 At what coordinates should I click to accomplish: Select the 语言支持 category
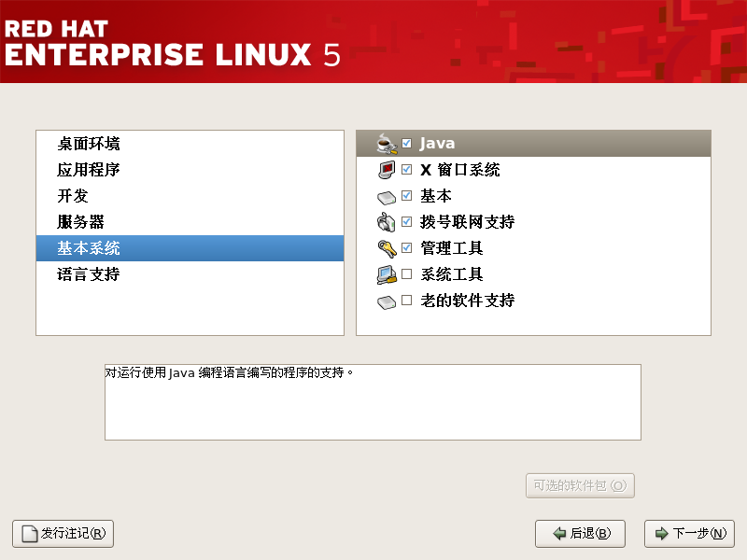pos(89,274)
